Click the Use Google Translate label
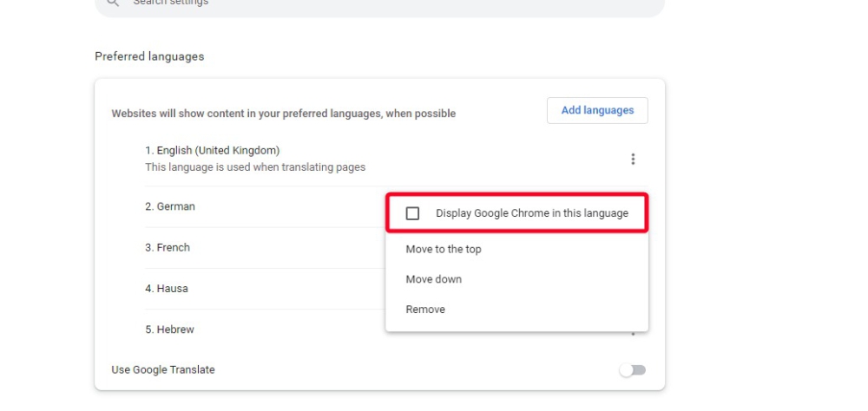 click(x=163, y=370)
